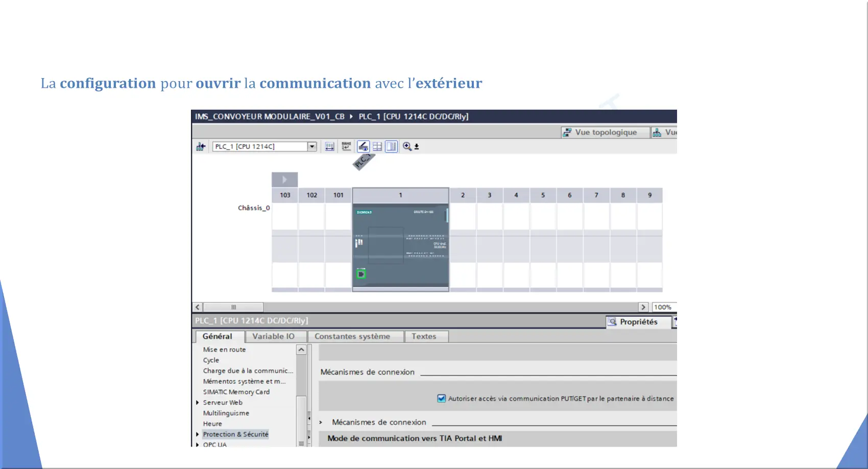The width and height of the screenshot is (868, 469).
Task: Click the Mode de communication vers TIA Portal et HMI header
Action: [x=415, y=438]
